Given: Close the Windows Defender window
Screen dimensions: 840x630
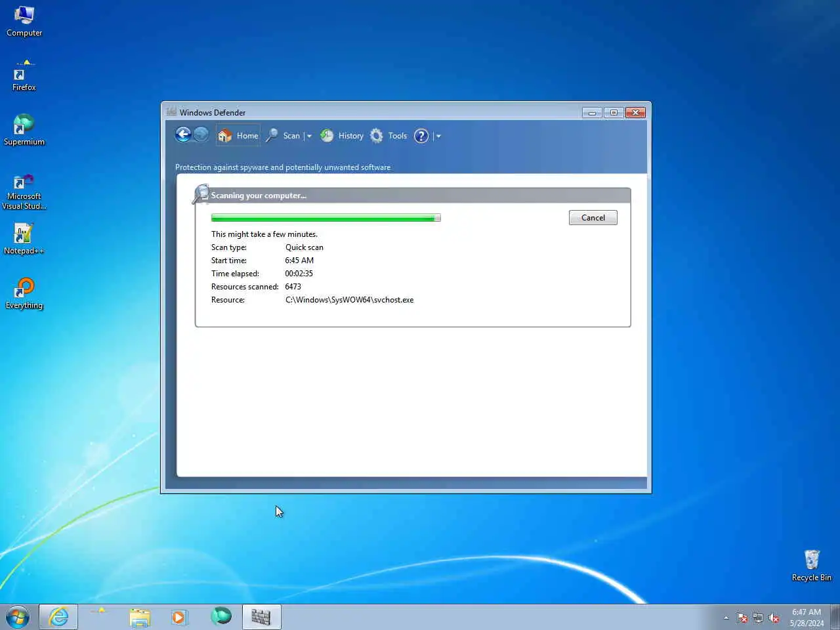Looking at the screenshot, I should click(x=635, y=113).
